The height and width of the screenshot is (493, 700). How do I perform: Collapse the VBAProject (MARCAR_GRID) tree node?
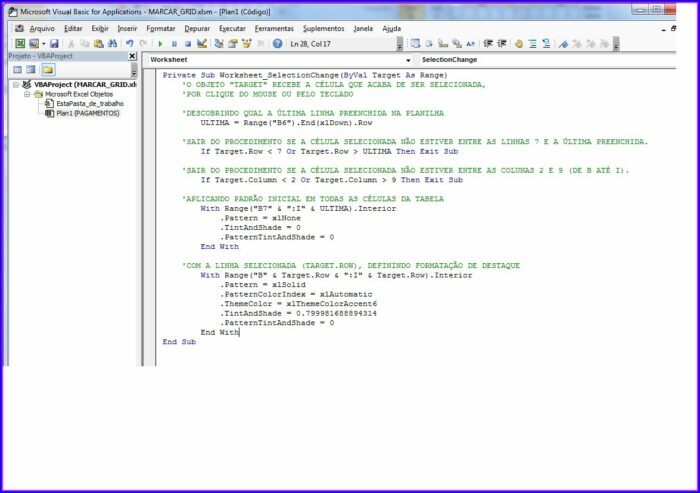tap(16, 84)
